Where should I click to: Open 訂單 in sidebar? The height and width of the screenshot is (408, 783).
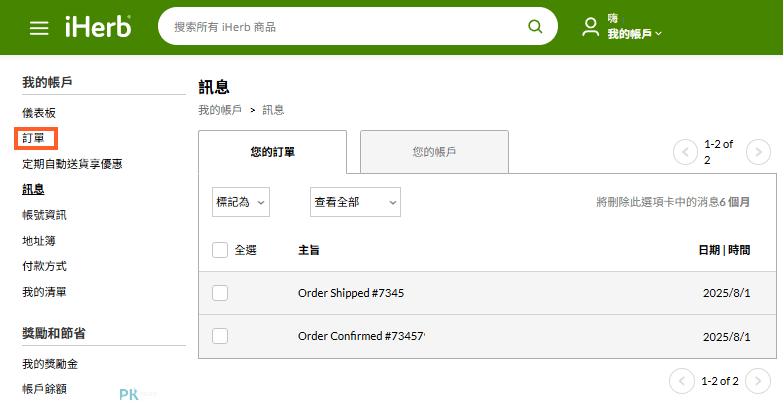[33, 138]
